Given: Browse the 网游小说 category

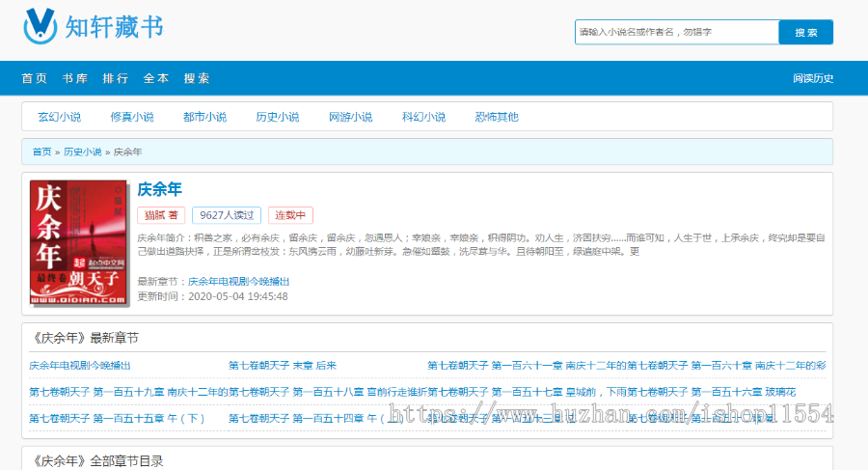Looking at the screenshot, I should (350, 117).
